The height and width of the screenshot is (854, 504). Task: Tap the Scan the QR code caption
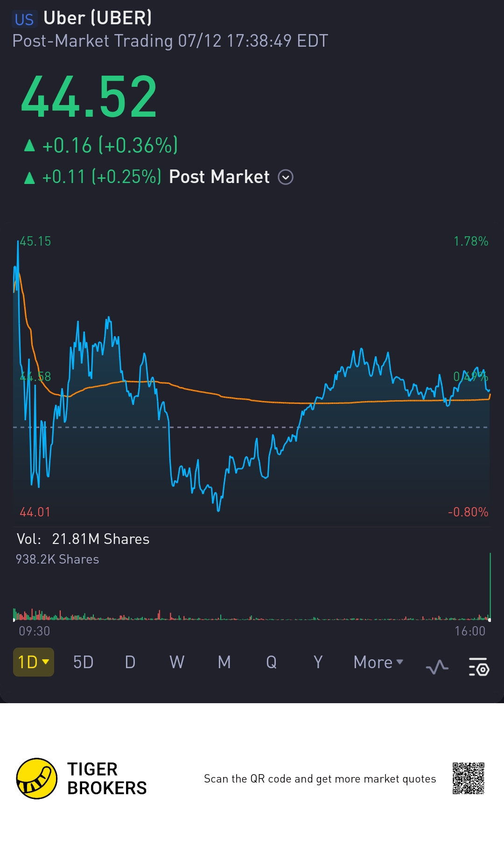click(320, 779)
